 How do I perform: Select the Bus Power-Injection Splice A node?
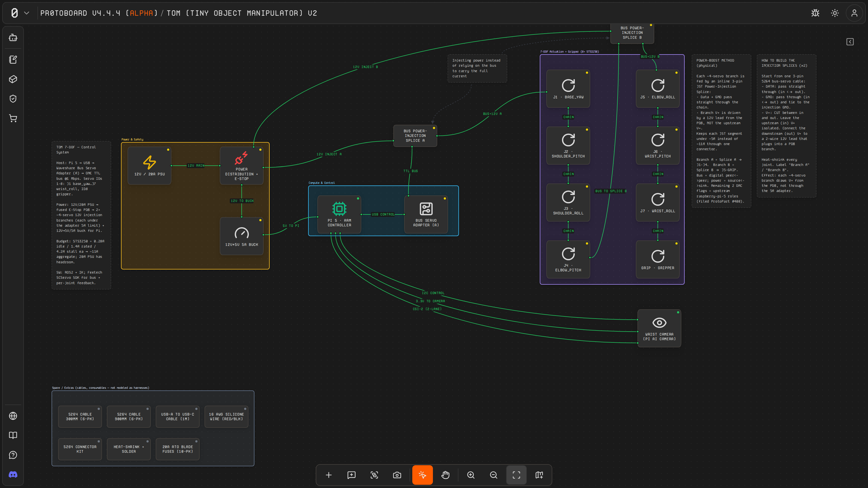pyautogui.click(x=415, y=136)
